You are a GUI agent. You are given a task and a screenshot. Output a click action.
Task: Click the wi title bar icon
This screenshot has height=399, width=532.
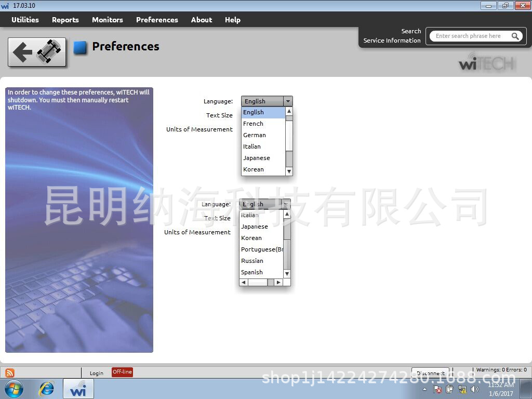pos(5,6)
